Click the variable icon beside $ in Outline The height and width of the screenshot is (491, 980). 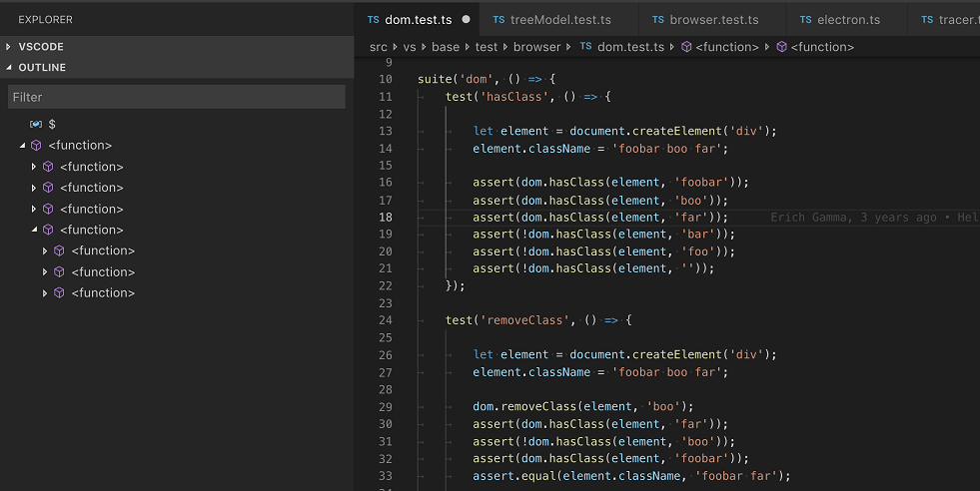36,124
